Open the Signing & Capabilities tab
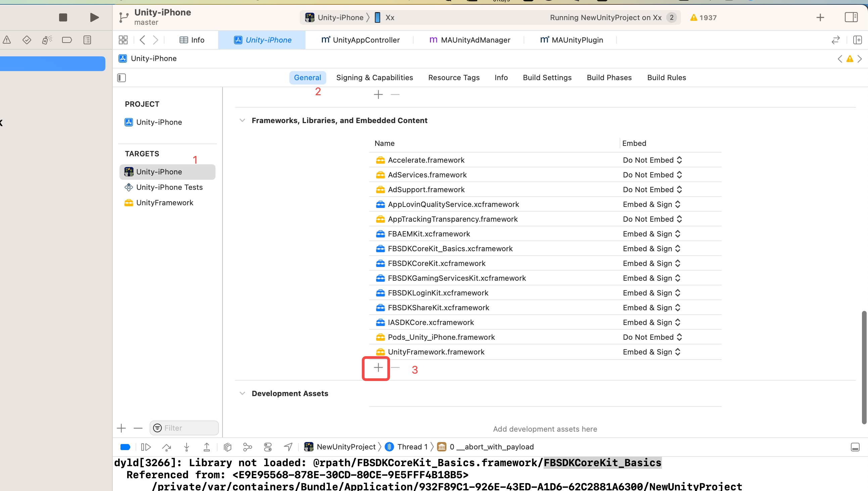This screenshot has width=868, height=491. [375, 77]
